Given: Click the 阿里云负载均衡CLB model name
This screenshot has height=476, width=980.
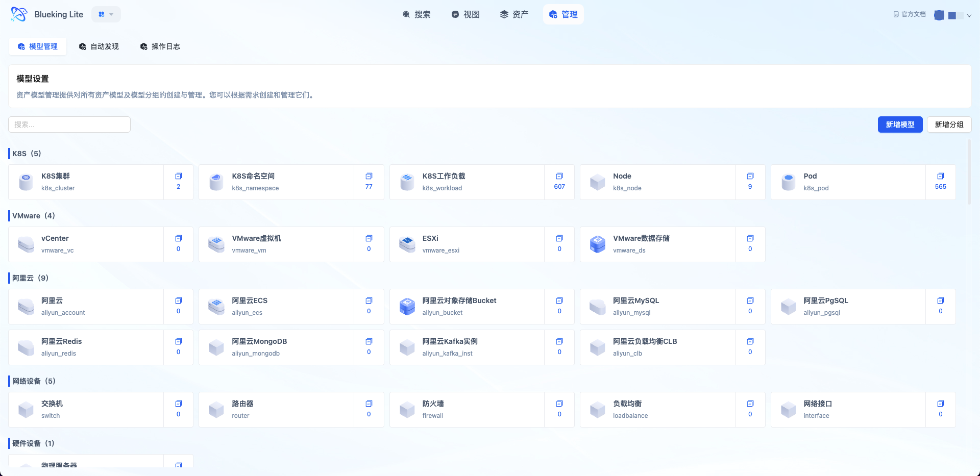Looking at the screenshot, I should click(645, 341).
